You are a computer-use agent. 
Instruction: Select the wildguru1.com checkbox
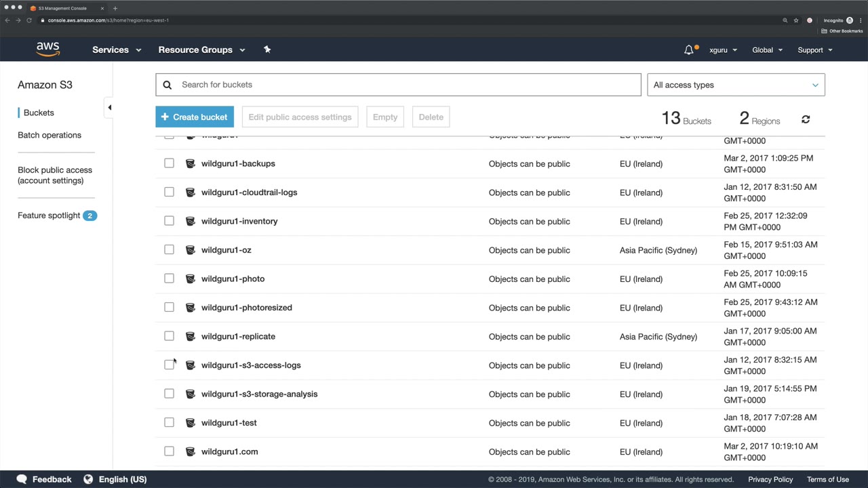[x=169, y=451]
